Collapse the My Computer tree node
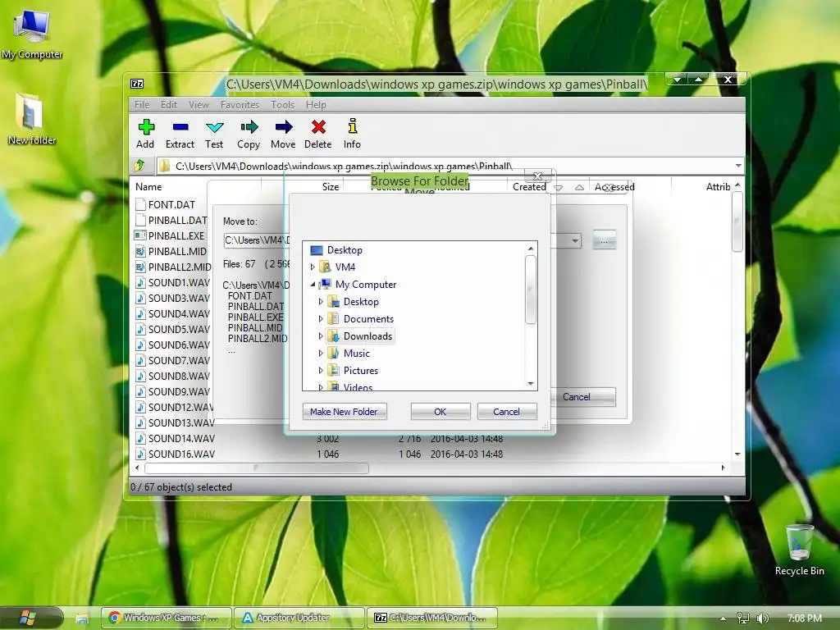840x630 pixels. [x=313, y=285]
